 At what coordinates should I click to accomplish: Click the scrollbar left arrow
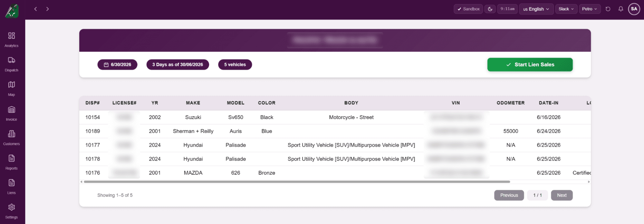81,182
